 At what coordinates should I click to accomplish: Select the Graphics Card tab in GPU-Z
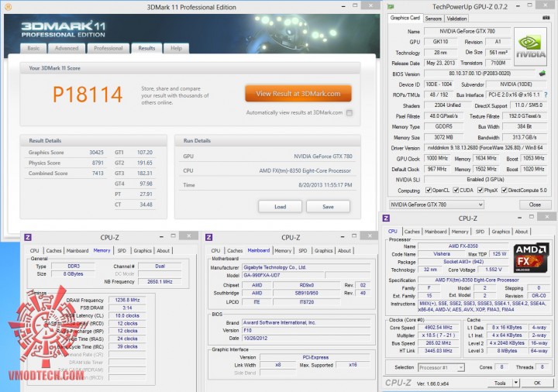pyautogui.click(x=405, y=18)
